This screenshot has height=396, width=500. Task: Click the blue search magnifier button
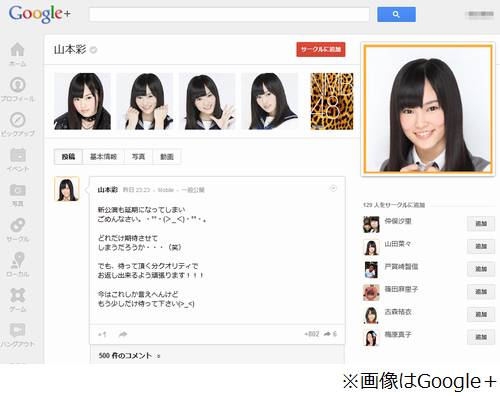[396, 14]
